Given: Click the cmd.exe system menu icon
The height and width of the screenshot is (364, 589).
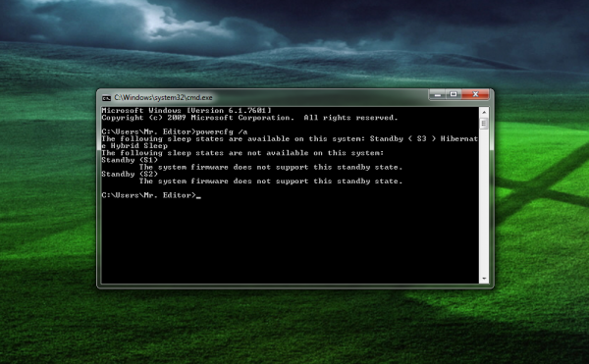Looking at the screenshot, I should tap(106, 98).
